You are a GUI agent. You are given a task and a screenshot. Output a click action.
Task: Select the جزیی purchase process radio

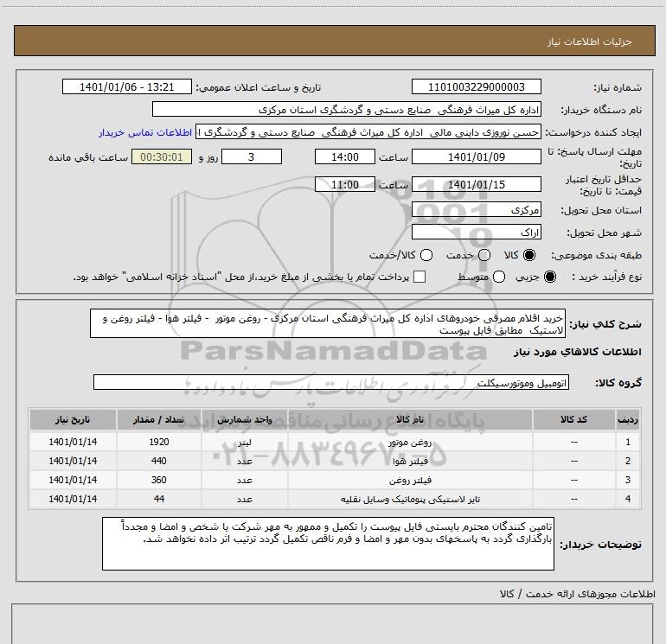tap(549, 277)
